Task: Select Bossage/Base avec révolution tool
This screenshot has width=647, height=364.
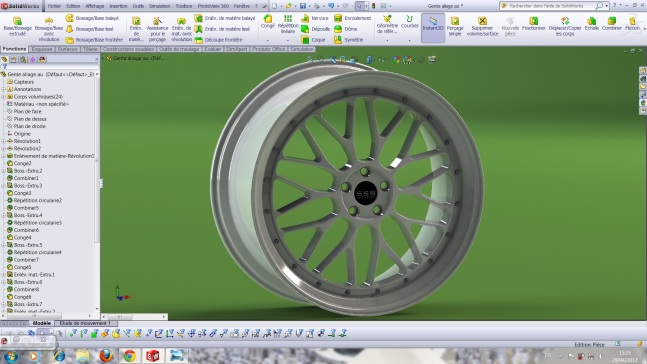Action: click(x=49, y=29)
